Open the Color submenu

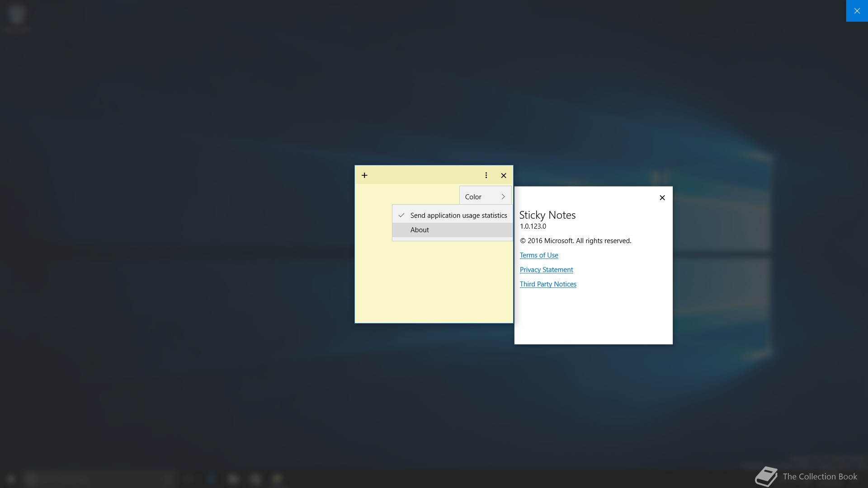point(486,197)
